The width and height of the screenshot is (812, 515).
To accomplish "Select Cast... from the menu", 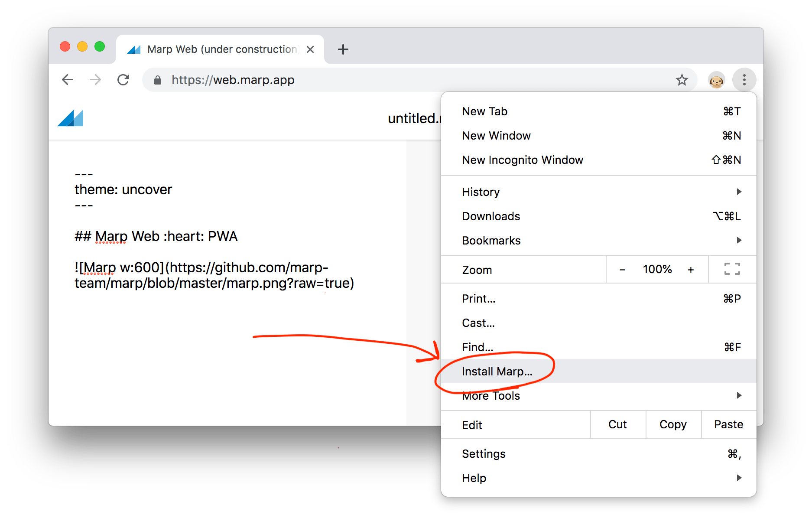I will point(598,323).
